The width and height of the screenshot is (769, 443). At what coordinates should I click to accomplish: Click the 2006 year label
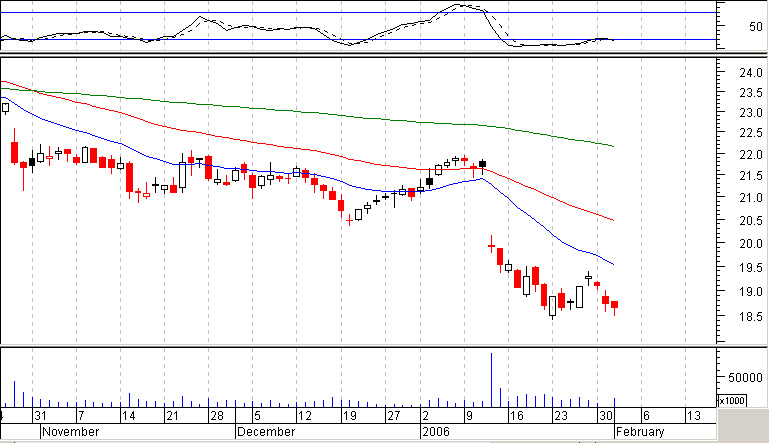[436, 432]
